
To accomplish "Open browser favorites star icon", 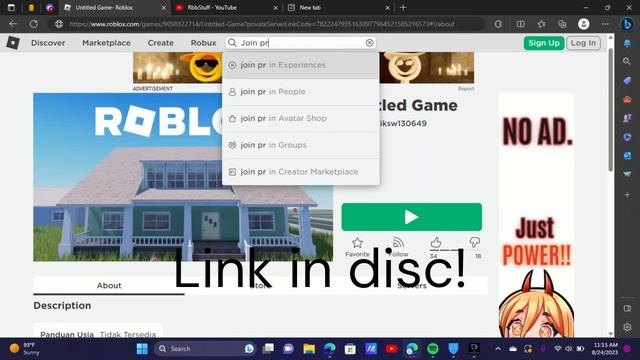I will [541, 24].
